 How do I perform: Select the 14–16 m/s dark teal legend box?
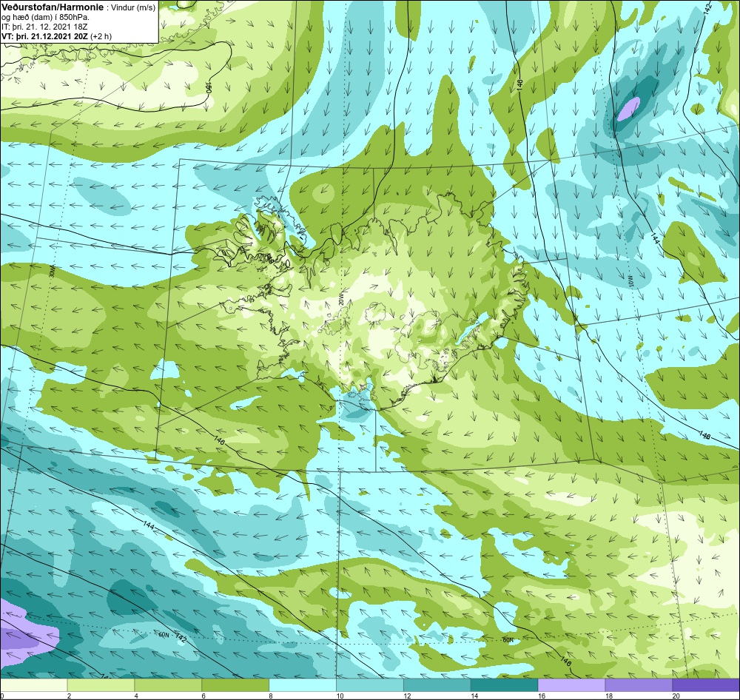click(x=505, y=685)
